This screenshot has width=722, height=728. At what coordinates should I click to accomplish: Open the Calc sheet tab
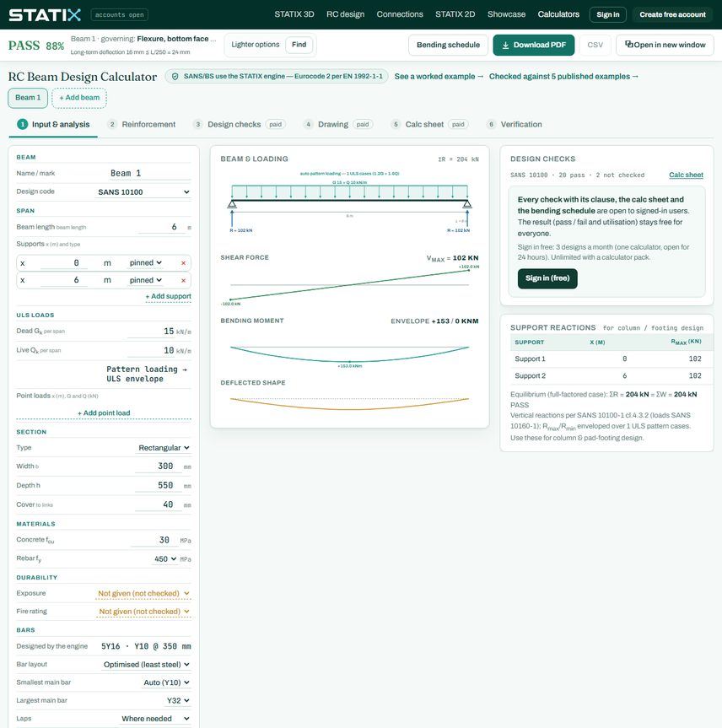[x=429, y=125]
